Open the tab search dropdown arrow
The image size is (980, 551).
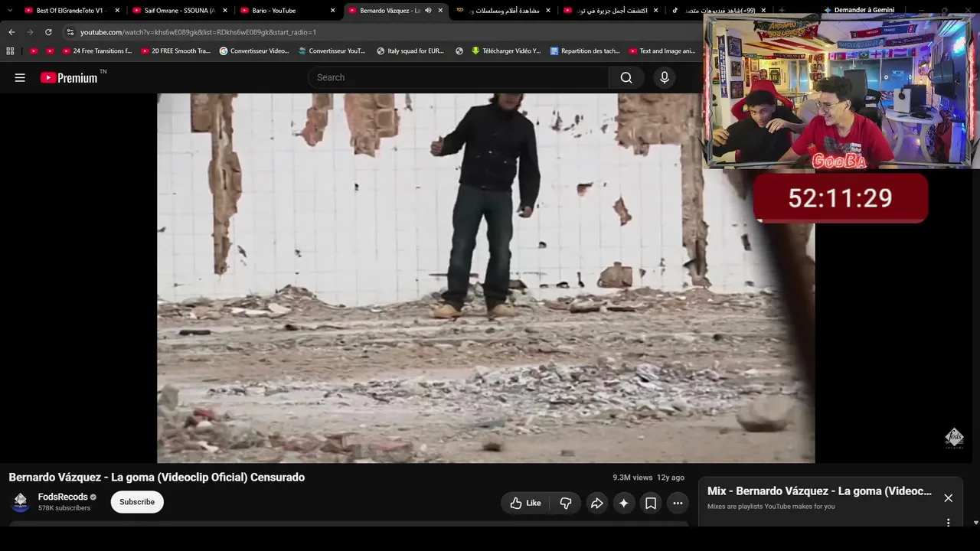10,10
